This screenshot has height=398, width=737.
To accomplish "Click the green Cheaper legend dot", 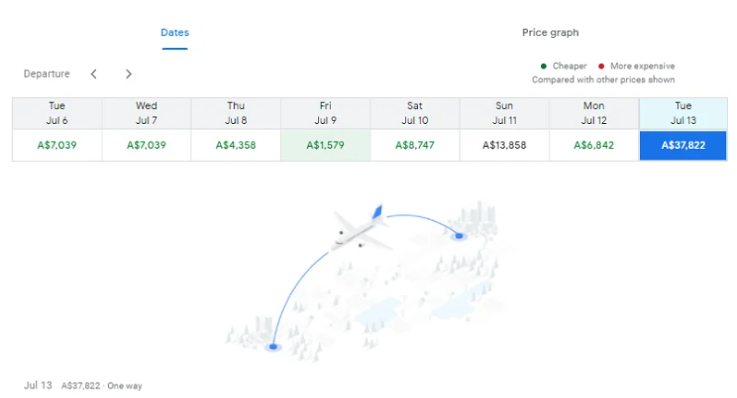I will [543, 66].
